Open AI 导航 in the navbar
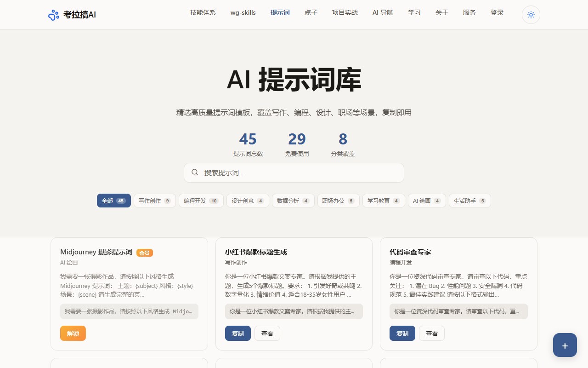 (x=383, y=13)
